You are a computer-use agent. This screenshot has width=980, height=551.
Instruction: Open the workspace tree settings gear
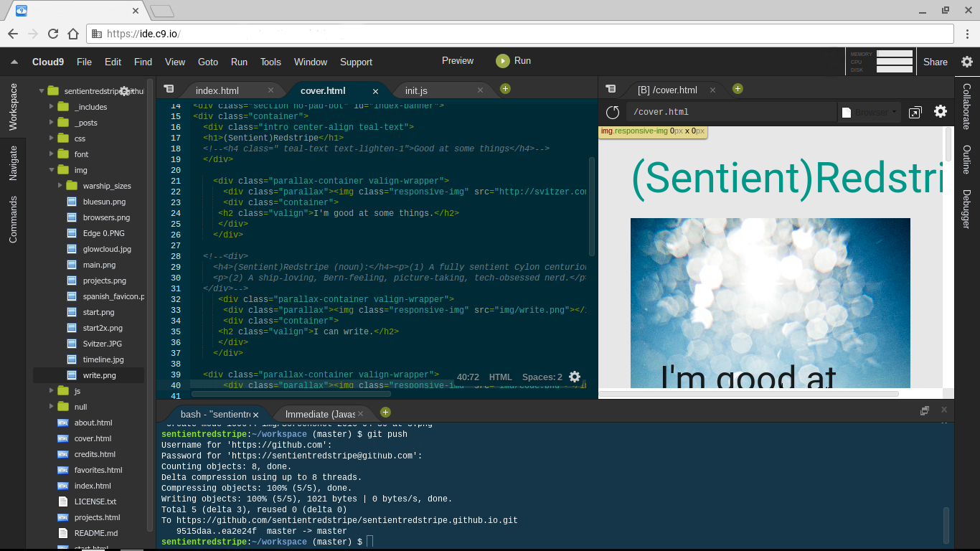124,91
